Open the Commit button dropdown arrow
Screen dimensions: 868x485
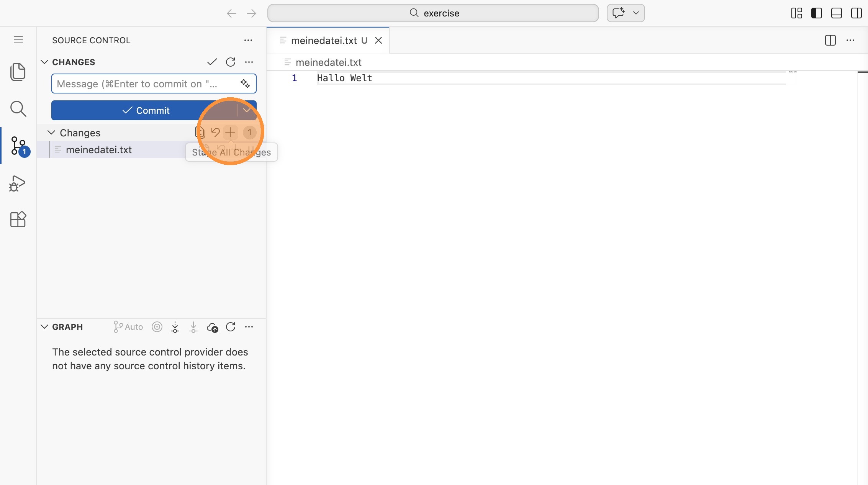click(247, 110)
